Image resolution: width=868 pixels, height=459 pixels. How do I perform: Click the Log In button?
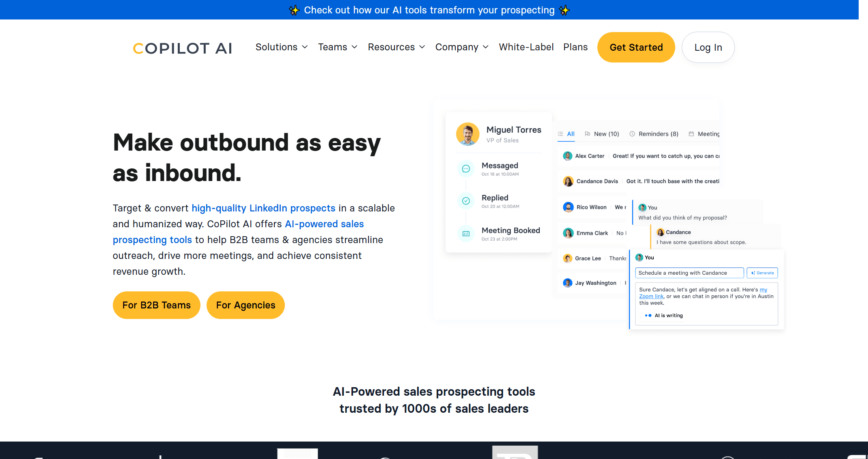(708, 47)
